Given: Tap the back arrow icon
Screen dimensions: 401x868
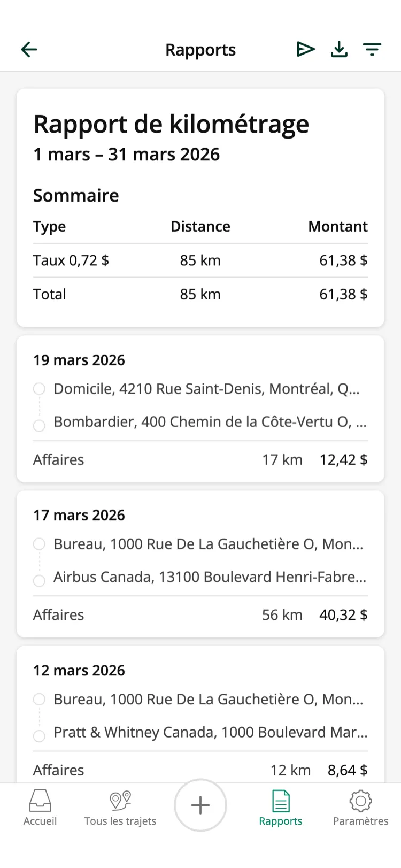Looking at the screenshot, I should (x=29, y=50).
